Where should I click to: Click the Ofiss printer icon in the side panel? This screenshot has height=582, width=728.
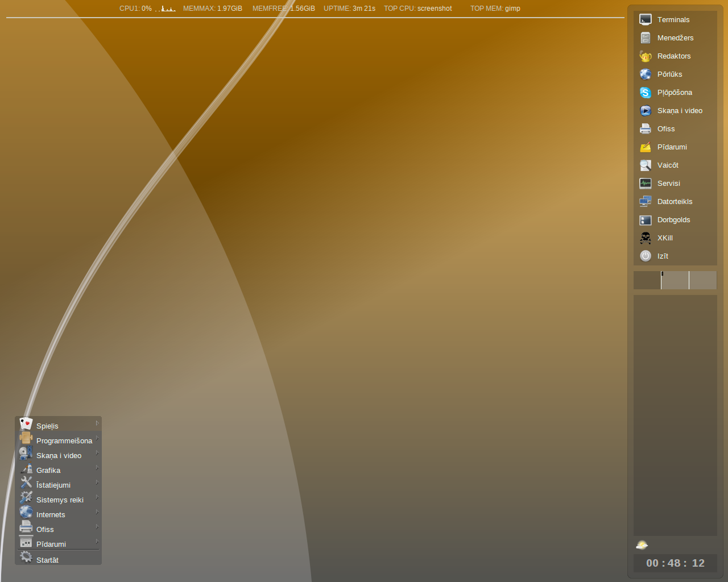click(x=646, y=129)
